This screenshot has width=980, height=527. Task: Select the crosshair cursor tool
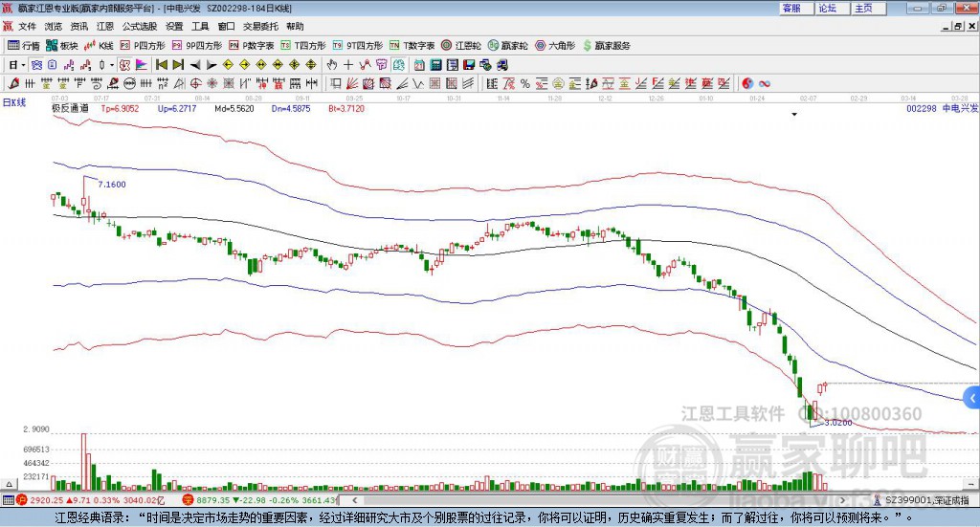coord(348,65)
